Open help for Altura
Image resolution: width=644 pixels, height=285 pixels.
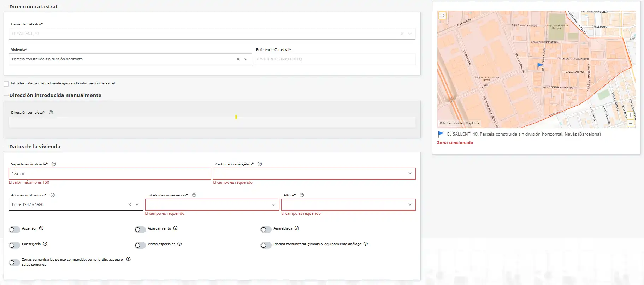(x=302, y=195)
